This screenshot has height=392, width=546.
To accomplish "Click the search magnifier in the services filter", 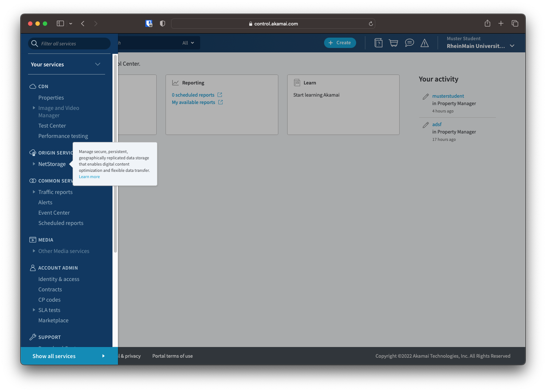I will pos(35,44).
